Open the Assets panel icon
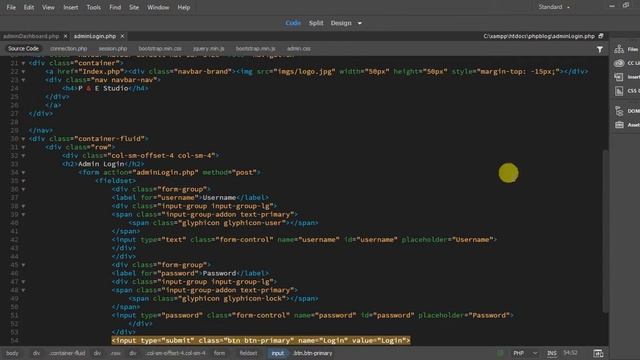Image resolution: width=640 pixels, height=360 pixels. click(x=619, y=124)
